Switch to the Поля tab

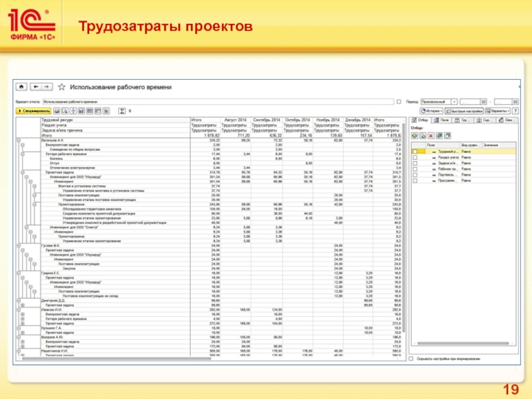440,120
